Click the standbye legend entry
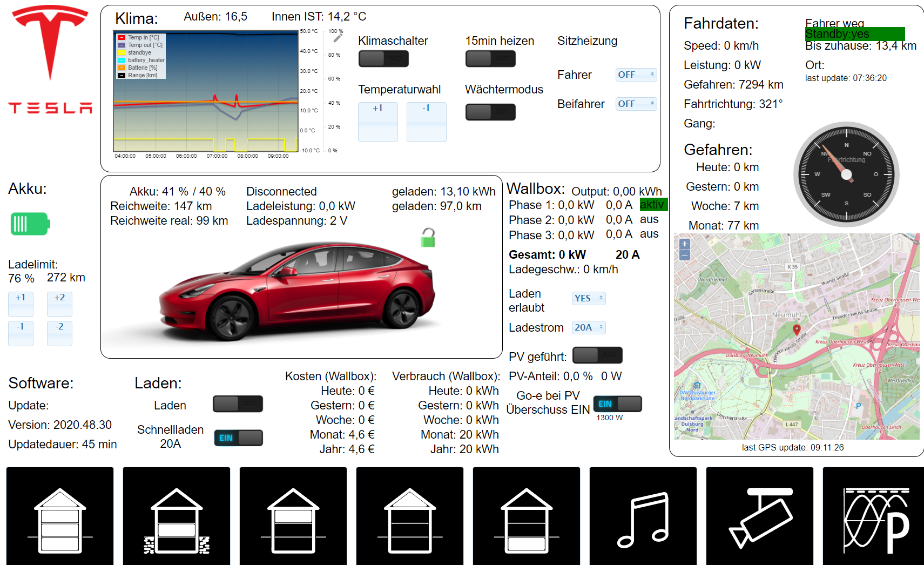This screenshot has height=565, width=924. pos(135,52)
